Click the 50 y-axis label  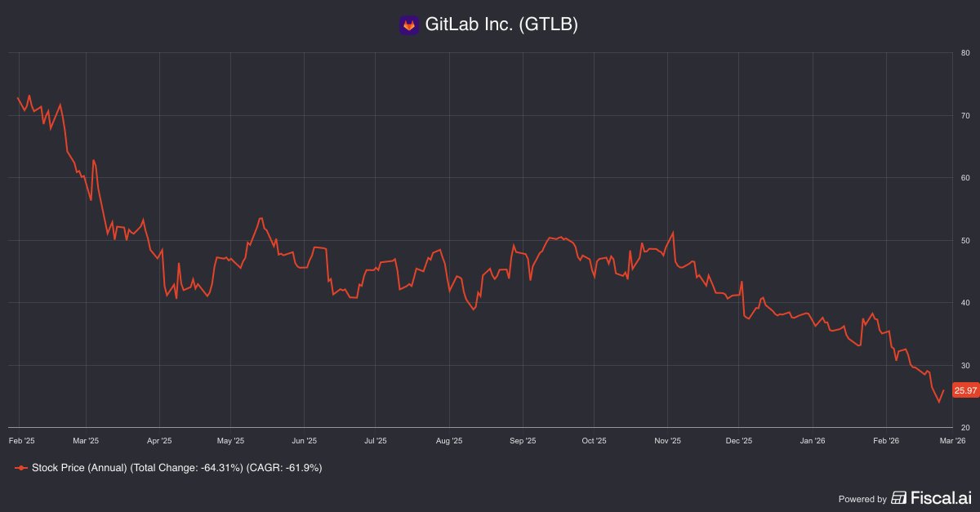click(x=965, y=241)
